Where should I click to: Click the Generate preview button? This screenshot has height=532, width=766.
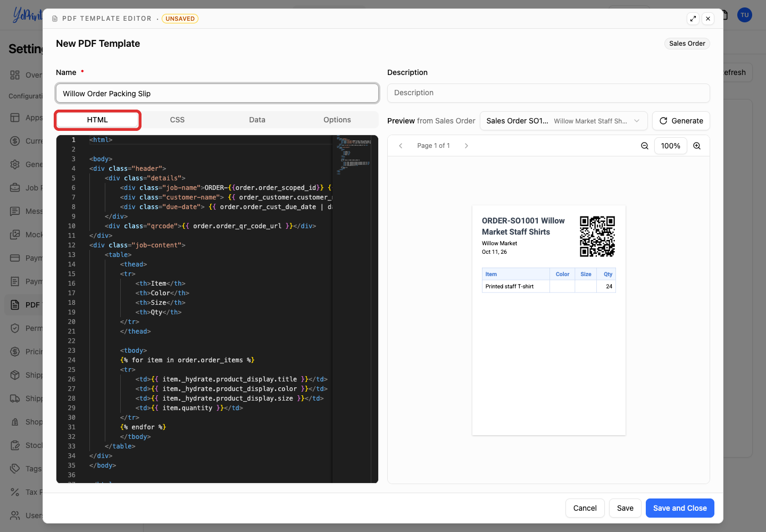[681, 121]
